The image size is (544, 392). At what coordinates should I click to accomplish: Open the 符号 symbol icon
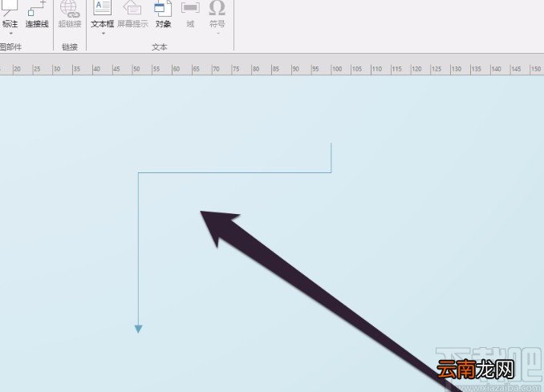(217, 14)
